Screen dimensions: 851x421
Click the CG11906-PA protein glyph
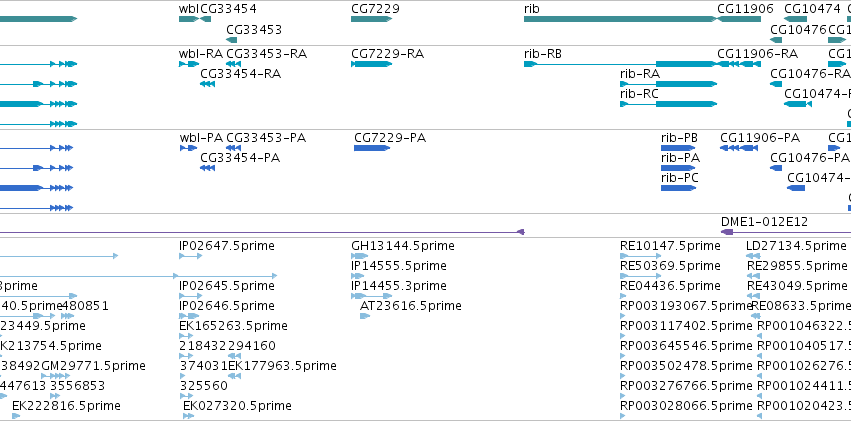(x=739, y=148)
